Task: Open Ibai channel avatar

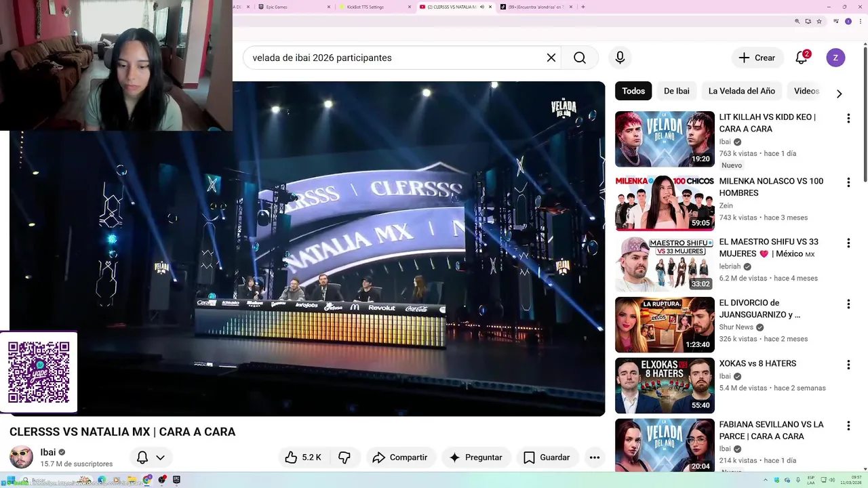Action: coord(21,457)
